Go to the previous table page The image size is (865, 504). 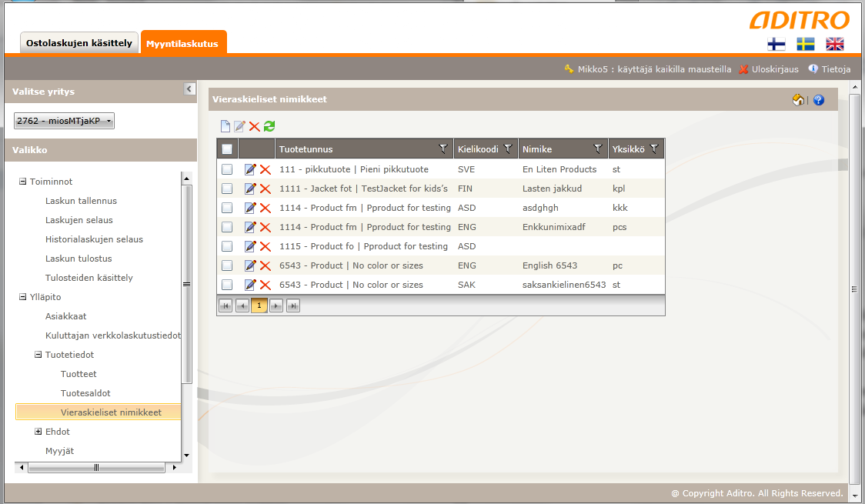click(x=242, y=305)
